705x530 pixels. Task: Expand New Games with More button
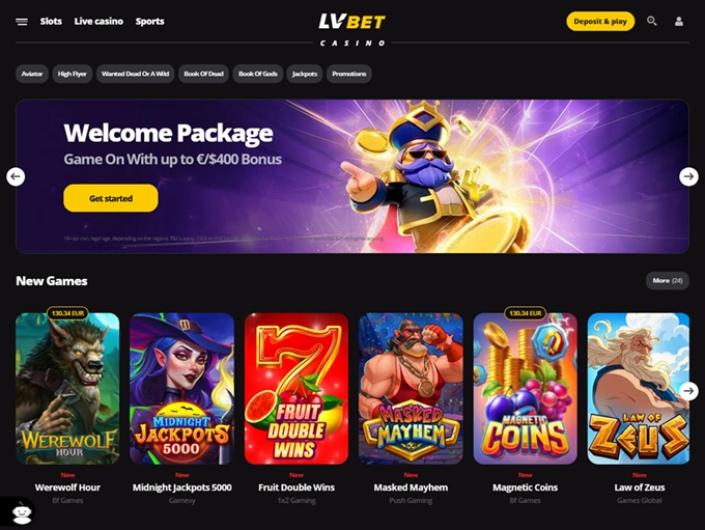667,281
